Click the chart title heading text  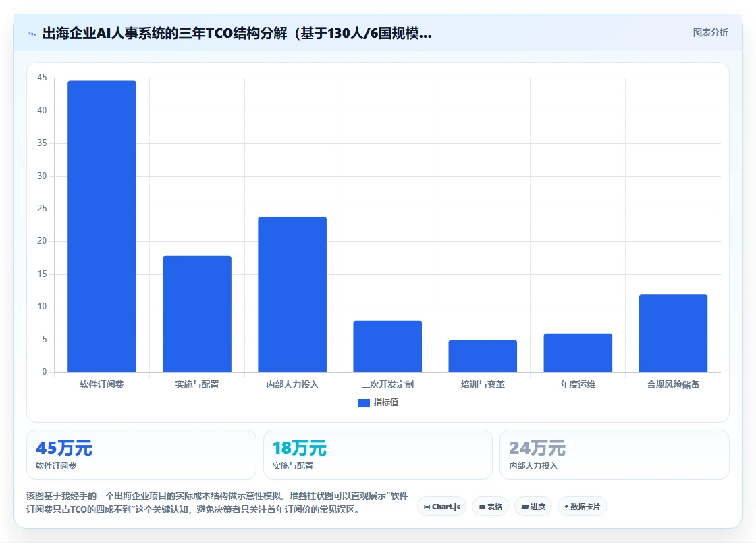[237, 33]
